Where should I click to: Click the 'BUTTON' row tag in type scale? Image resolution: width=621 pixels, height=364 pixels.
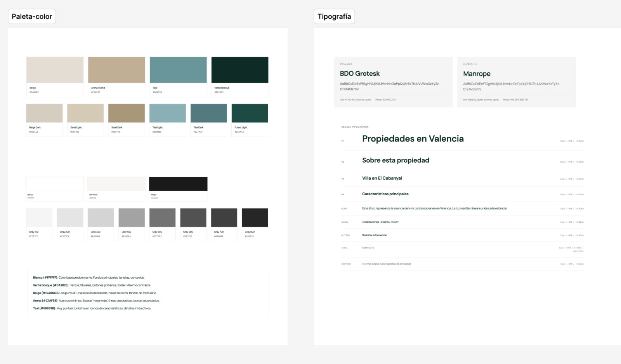pos(346,235)
